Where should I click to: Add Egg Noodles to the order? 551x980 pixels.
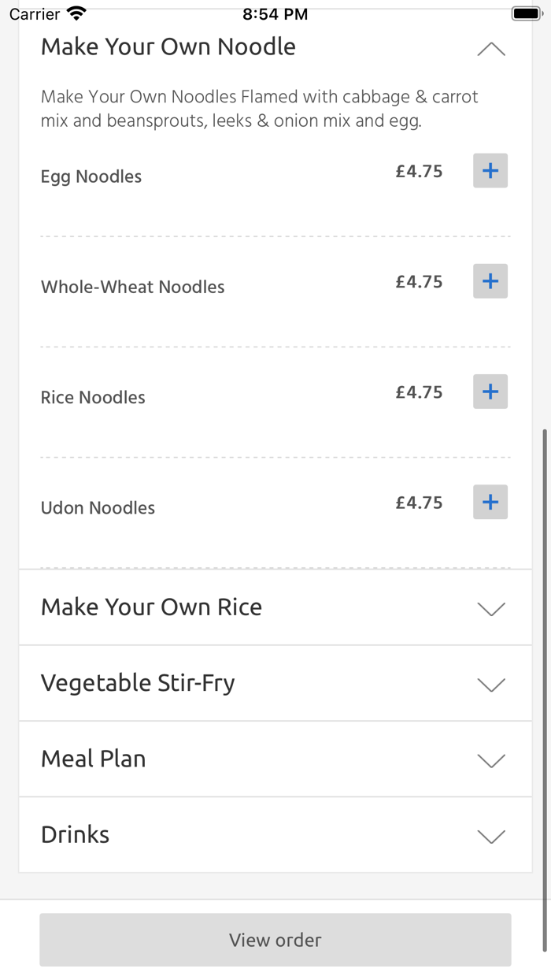[490, 171]
